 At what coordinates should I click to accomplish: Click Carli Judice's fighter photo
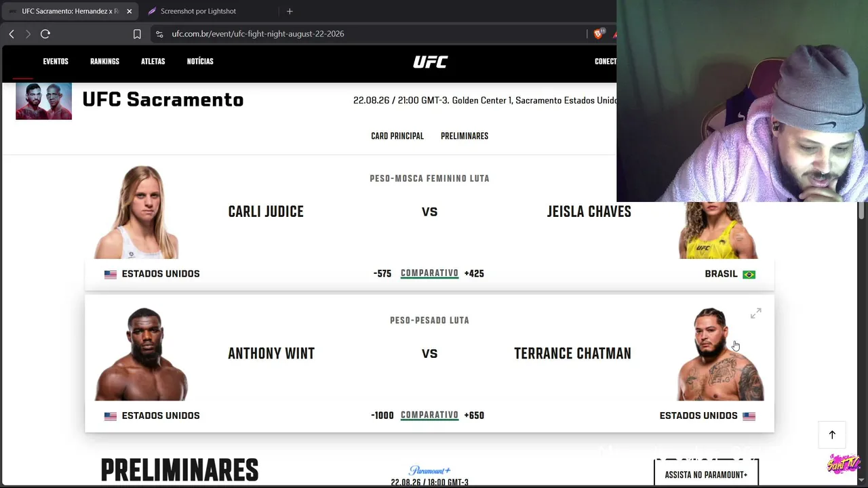point(136,212)
